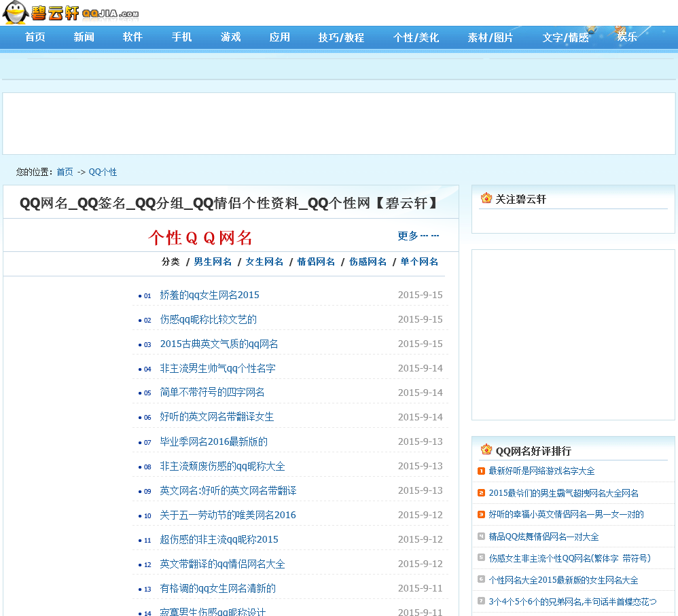Click the 首页 breadcrumb link

pyautogui.click(x=65, y=172)
